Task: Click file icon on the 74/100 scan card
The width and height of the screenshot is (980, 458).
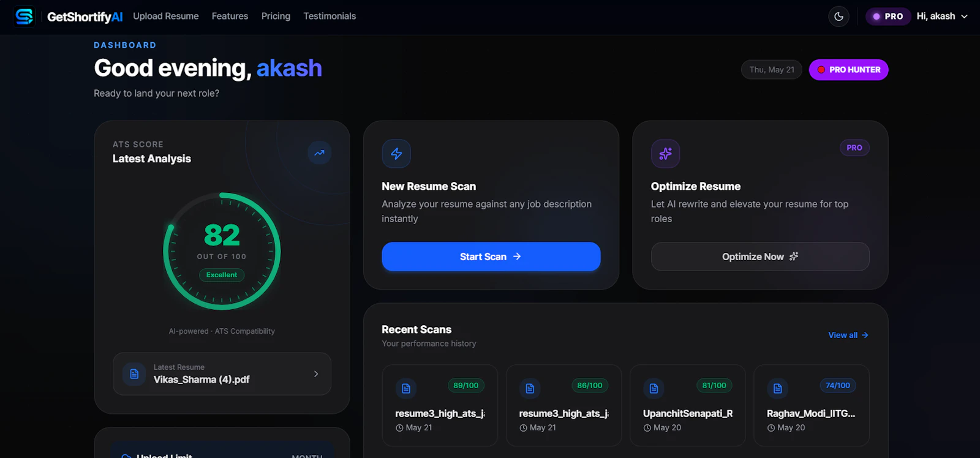Action: pos(777,388)
